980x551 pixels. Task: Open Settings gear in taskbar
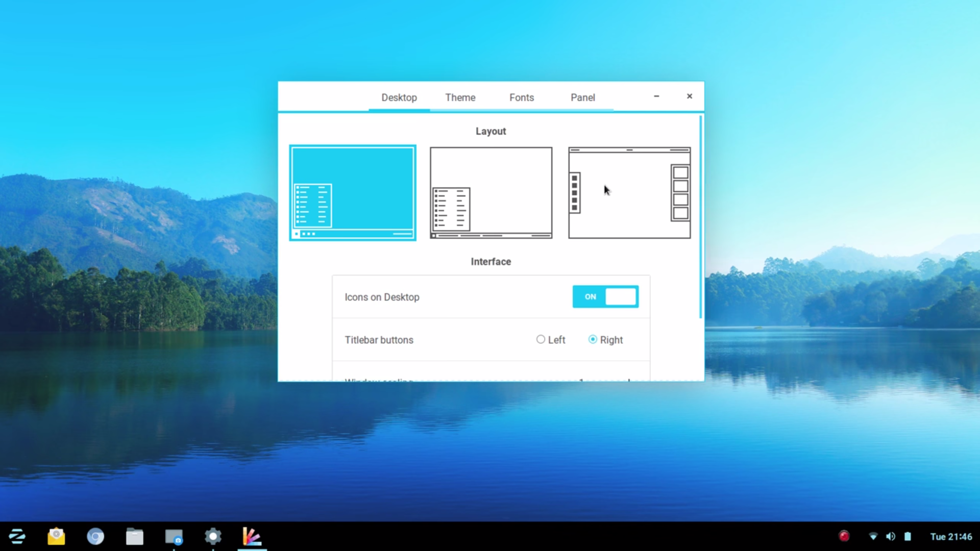(213, 536)
